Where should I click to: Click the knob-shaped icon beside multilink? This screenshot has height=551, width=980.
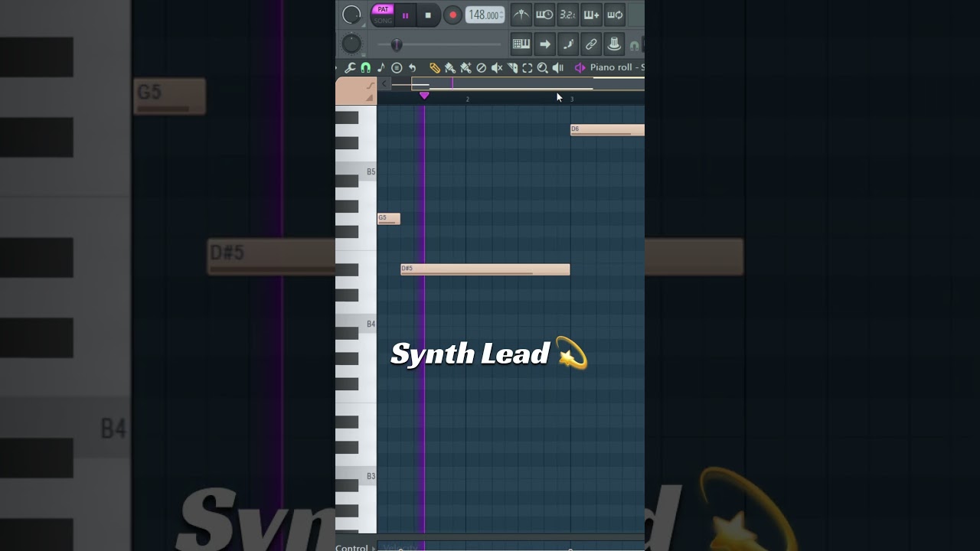pos(614,44)
